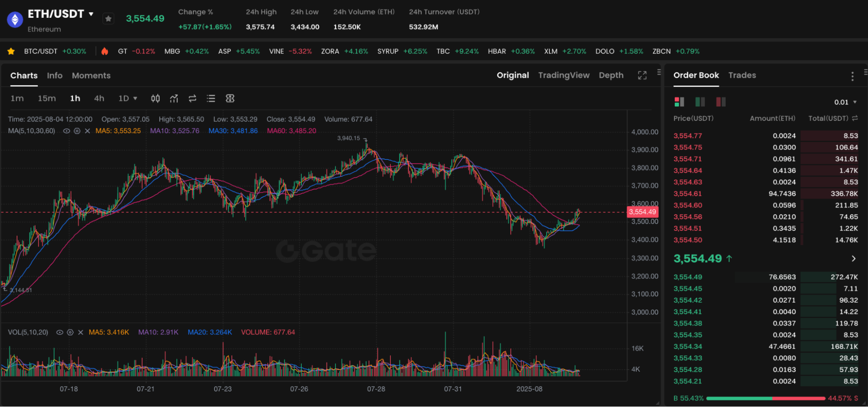This screenshot has width=868, height=407.
Task: Click the list icon in chart toolbar
Action: click(x=211, y=99)
